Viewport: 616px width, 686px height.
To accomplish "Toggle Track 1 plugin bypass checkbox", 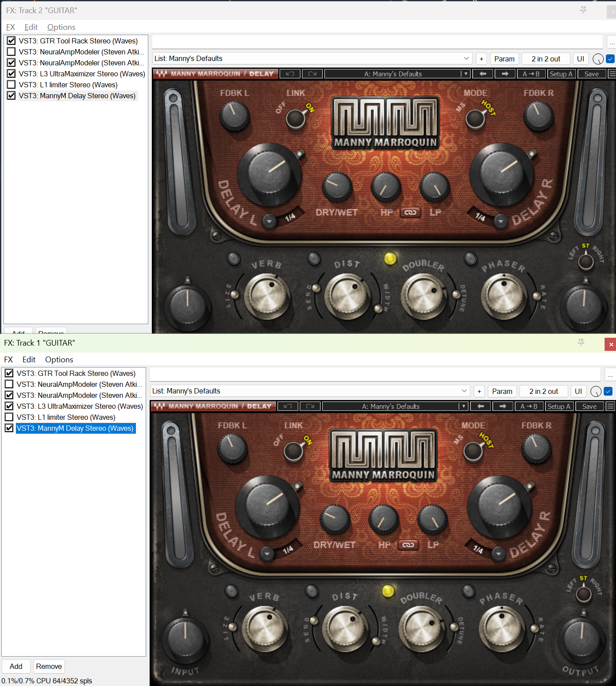I will (x=608, y=391).
